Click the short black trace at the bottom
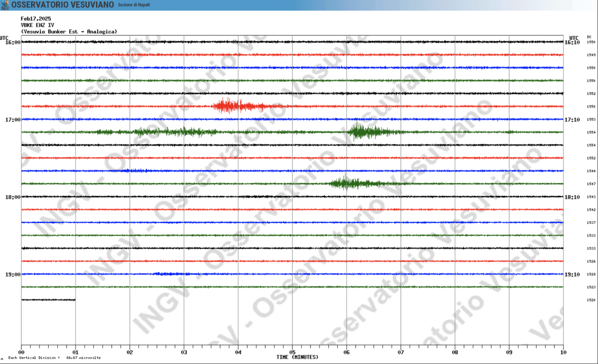This screenshot has width=598, height=364. coord(48,300)
